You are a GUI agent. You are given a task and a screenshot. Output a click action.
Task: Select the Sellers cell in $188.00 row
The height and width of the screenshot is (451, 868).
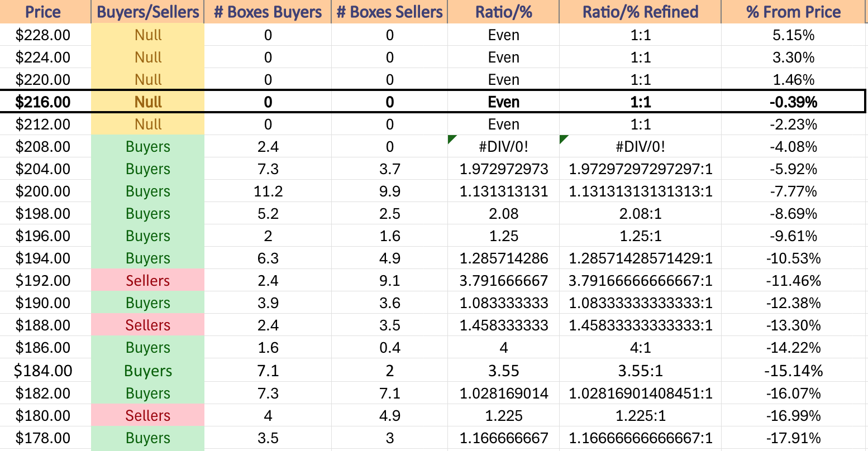tap(148, 325)
